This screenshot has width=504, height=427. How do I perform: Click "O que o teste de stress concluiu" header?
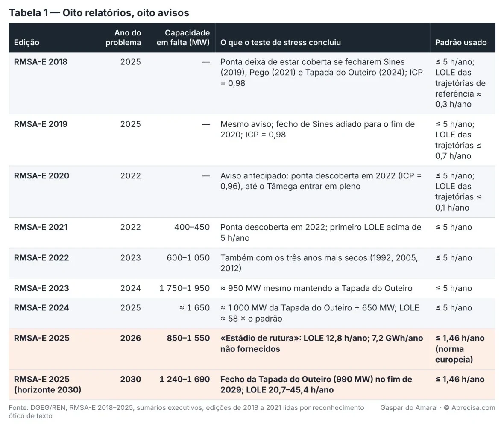click(x=281, y=42)
